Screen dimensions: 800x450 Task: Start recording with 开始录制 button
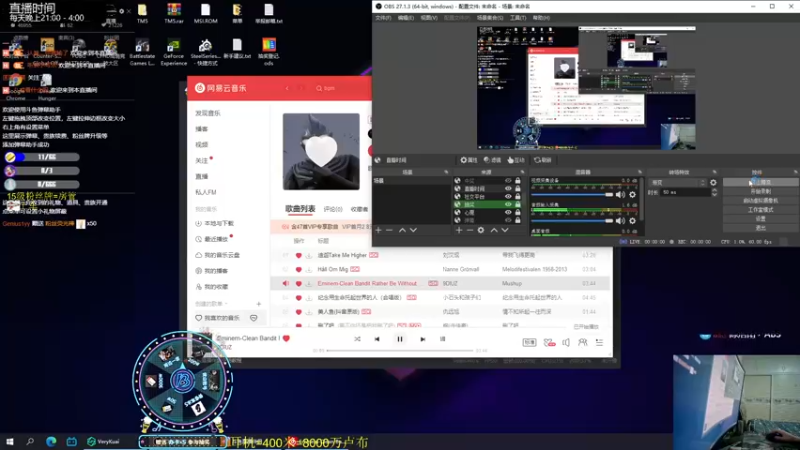pos(761,191)
